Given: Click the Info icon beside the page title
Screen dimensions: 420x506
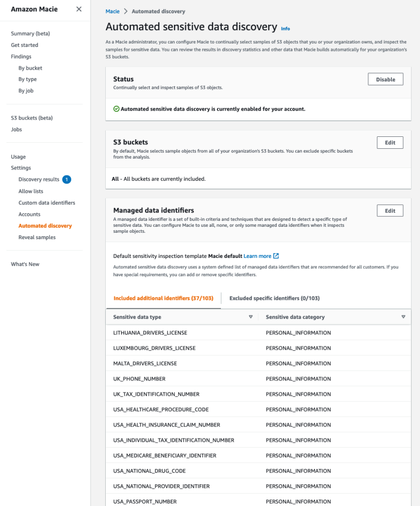Looking at the screenshot, I should pos(285,29).
